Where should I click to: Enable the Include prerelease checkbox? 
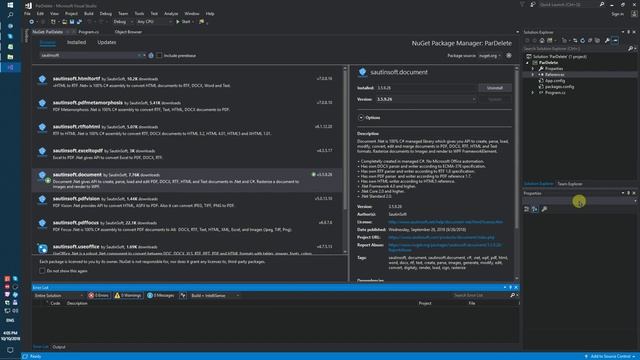point(159,56)
